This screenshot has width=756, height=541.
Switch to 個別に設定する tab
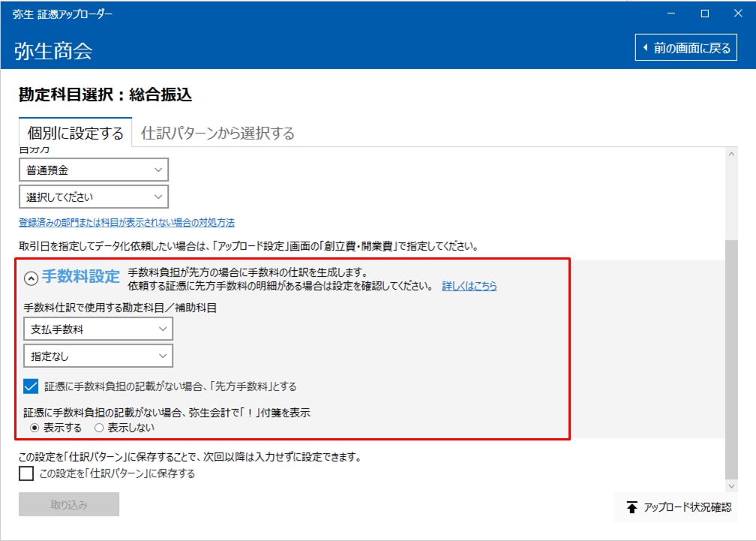(x=75, y=133)
